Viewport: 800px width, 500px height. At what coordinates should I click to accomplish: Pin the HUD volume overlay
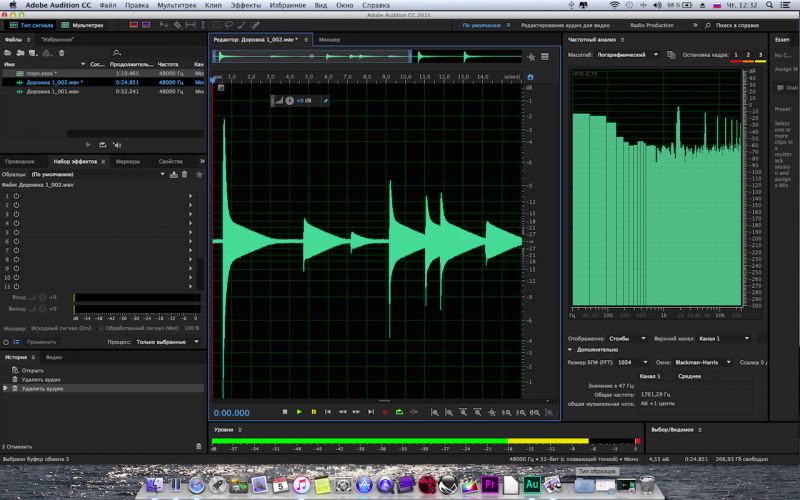click(326, 101)
